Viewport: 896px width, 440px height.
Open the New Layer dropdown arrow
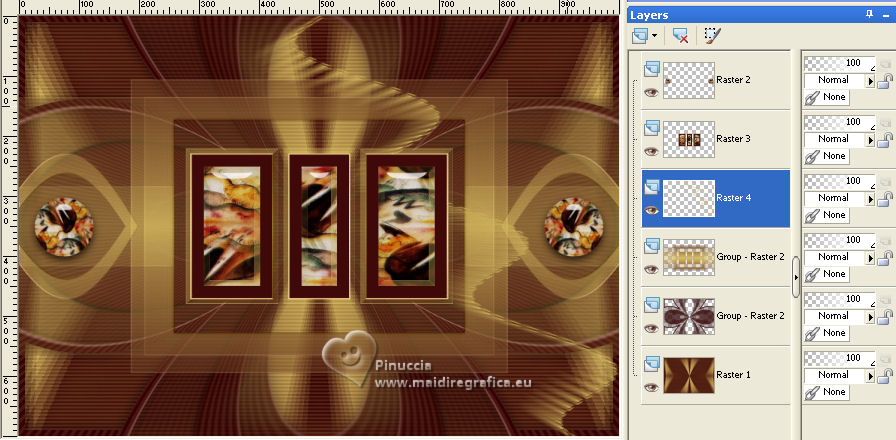pyautogui.click(x=654, y=36)
